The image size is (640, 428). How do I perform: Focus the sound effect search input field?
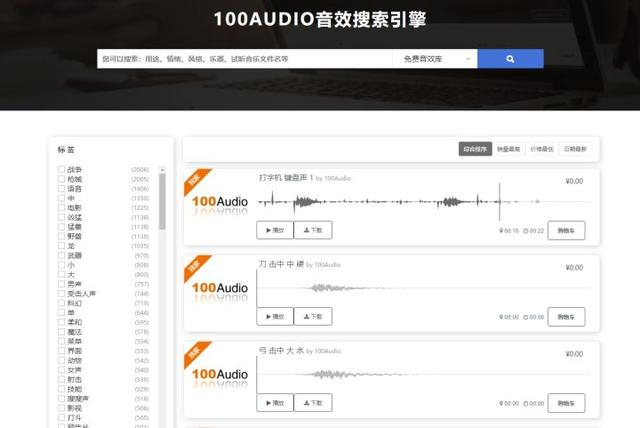click(245, 59)
